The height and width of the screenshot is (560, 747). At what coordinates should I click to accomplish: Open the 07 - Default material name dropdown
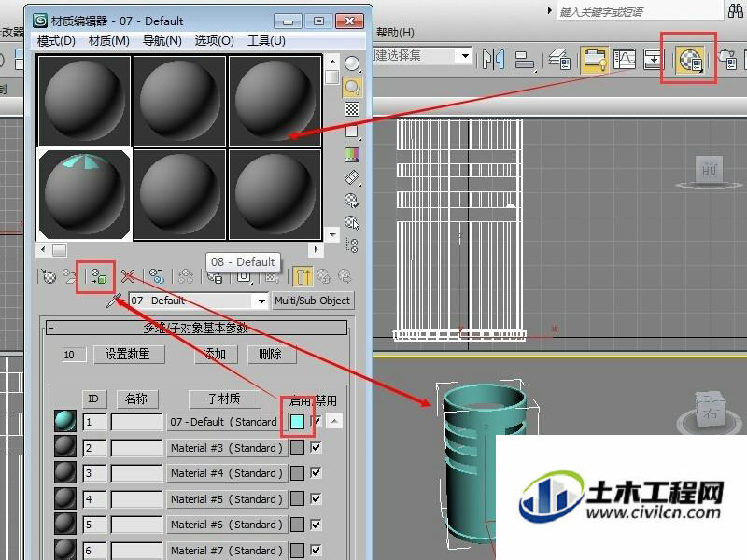tap(261, 301)
